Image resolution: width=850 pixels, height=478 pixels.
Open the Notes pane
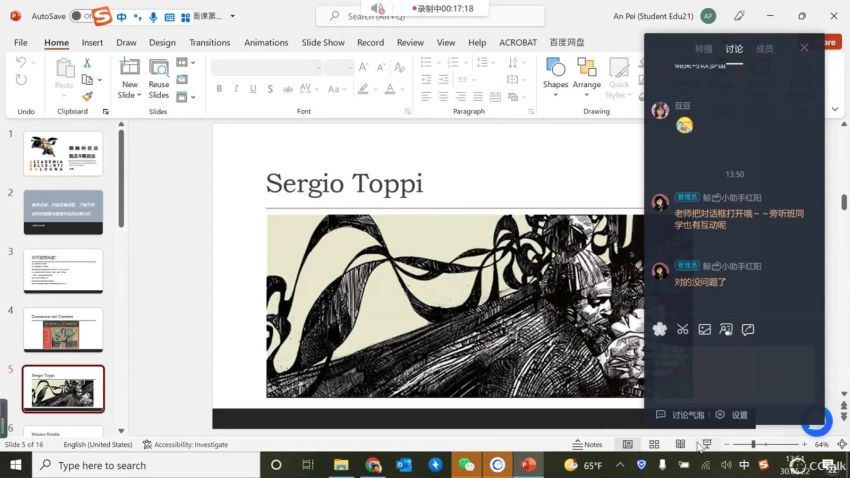point(588,444)
